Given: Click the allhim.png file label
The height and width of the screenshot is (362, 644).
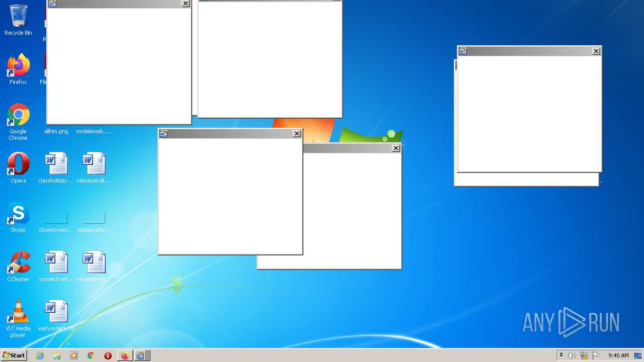Looking at the screenshot, I should click(56, 131).
